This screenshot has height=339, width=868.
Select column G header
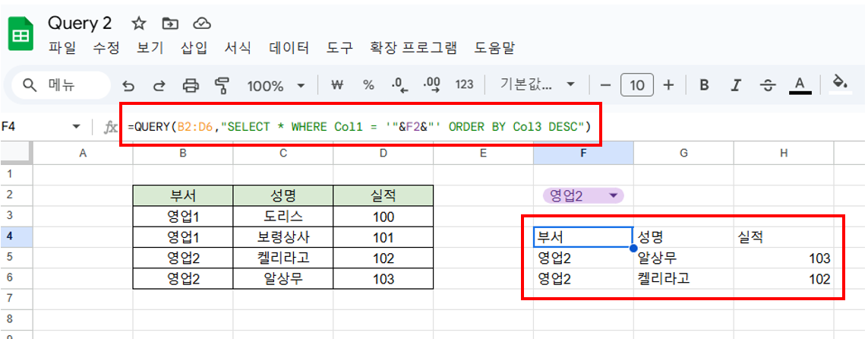[683, 154]
